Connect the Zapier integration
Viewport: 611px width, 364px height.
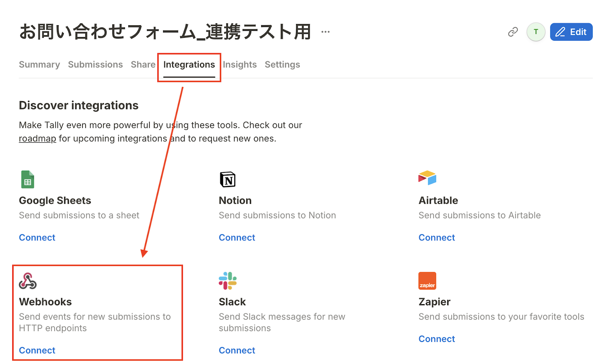437,339
